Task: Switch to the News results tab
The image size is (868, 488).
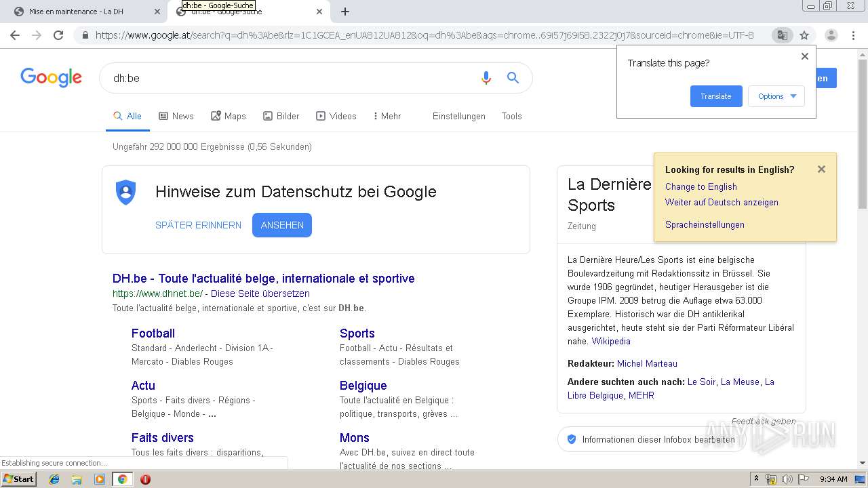Action: [176, 116]
